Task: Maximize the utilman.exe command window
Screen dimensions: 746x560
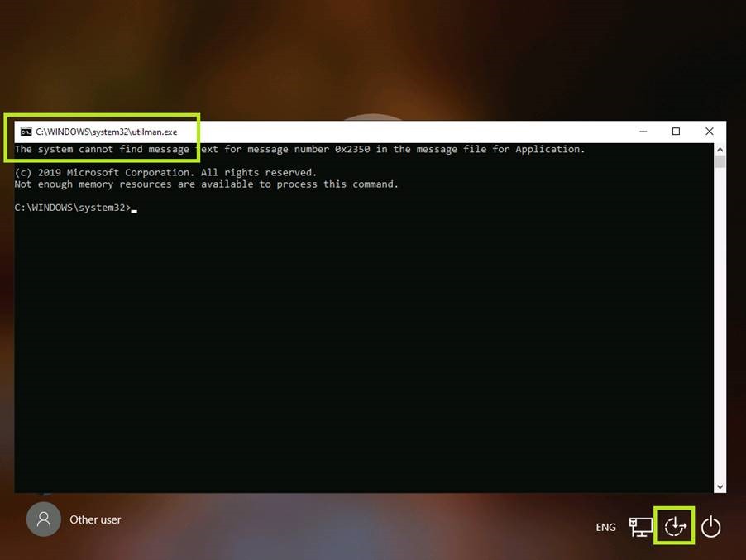Action: (676, 132)
